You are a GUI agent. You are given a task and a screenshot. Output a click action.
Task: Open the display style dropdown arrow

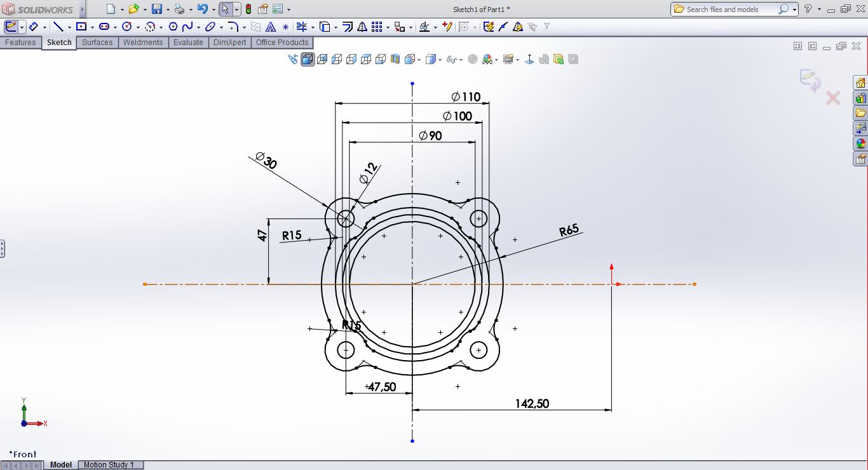(440, 58)
